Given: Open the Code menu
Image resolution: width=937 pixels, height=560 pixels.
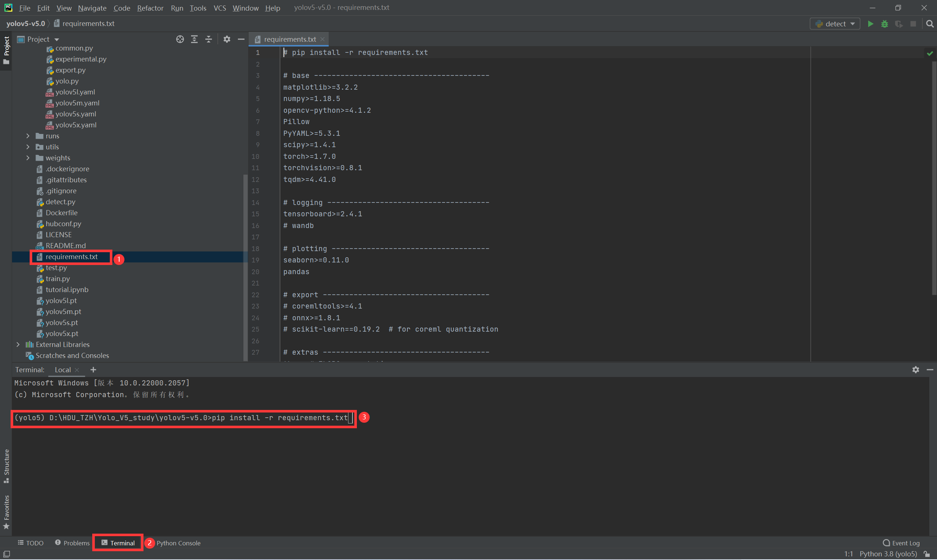Looking at the screenshot, I should 122,8.
